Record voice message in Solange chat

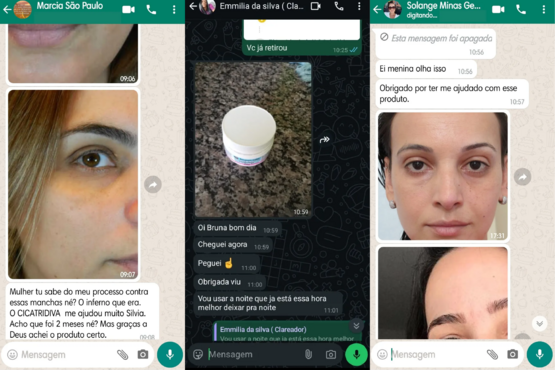tap(539, 354)
